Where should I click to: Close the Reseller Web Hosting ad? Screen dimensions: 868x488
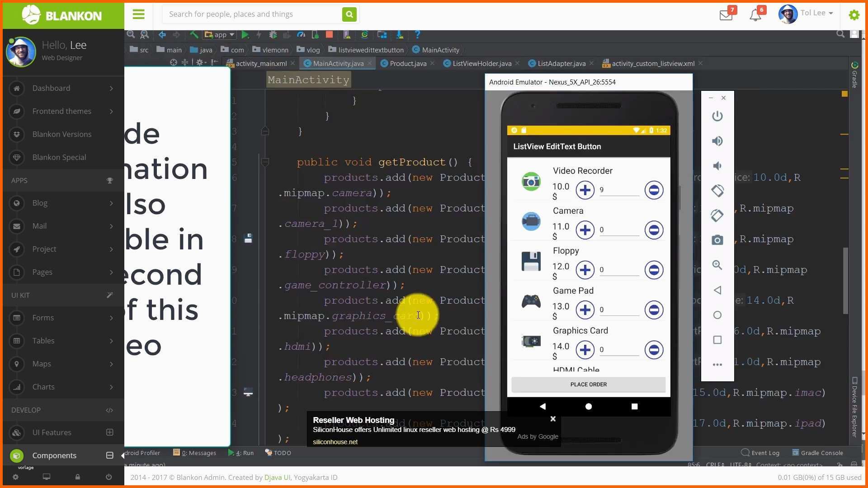click(x=553, y=419)
